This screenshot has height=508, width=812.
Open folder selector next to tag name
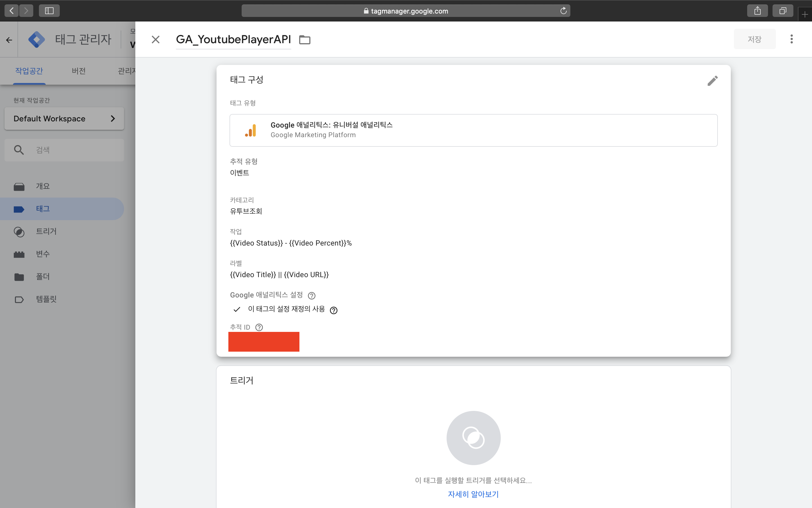click(305, 40)
